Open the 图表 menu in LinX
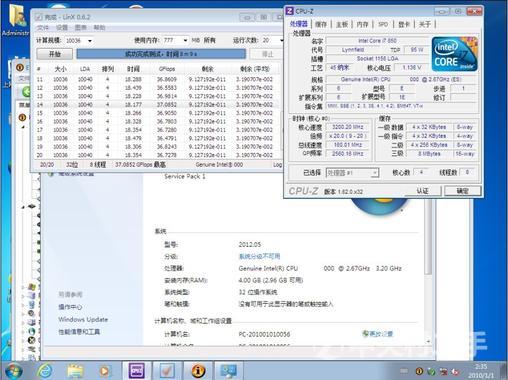Image resolution: width=508 pixels, height=380 pixels. 81,28
